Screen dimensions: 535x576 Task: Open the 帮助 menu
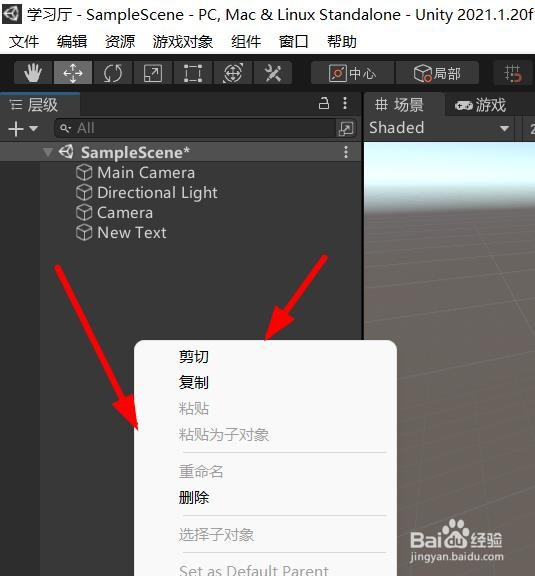(342, 41)
